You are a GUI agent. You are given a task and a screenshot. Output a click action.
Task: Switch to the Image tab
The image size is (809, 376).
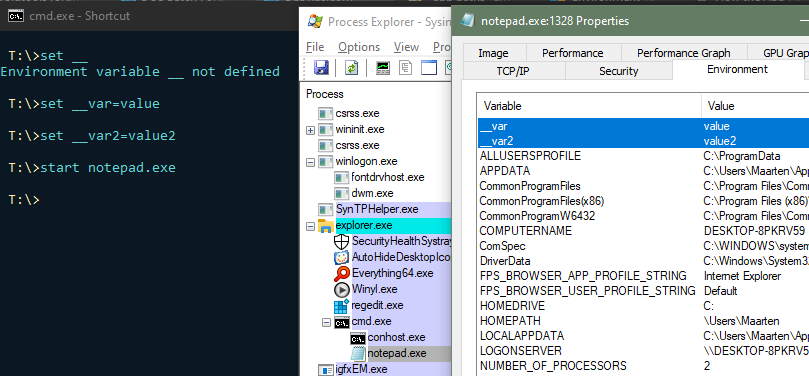(x=493, y=53)
